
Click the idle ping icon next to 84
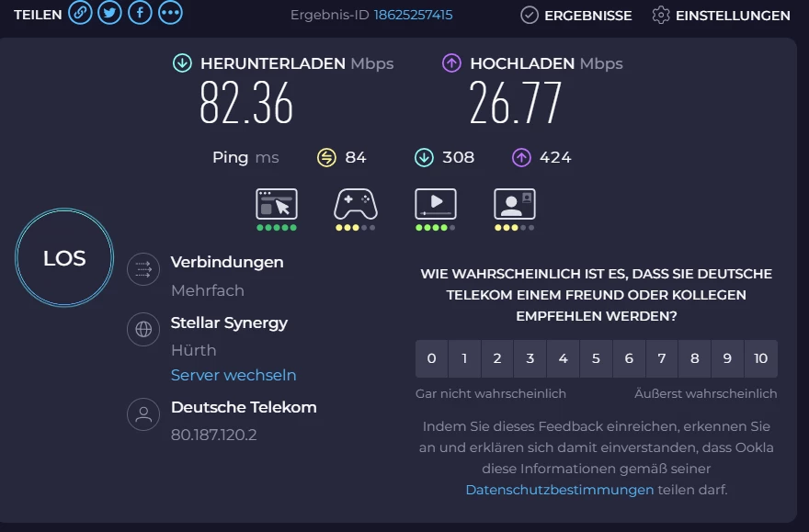pos(326,158)
